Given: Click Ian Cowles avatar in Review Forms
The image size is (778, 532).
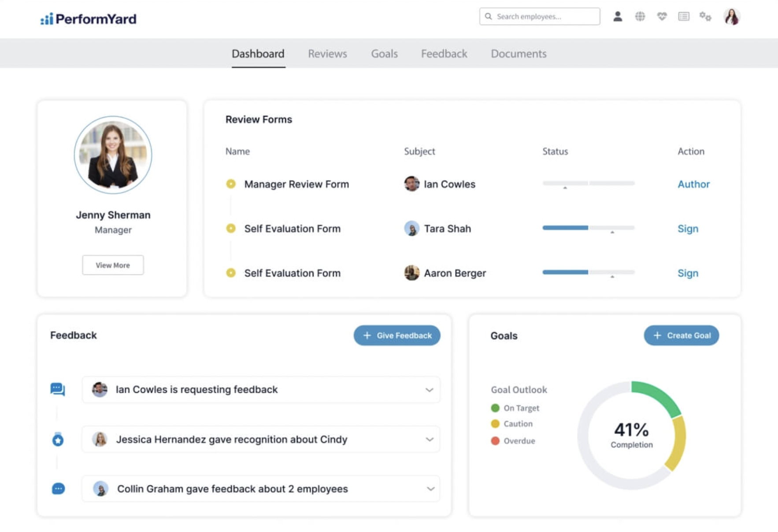Looking at the screenshot, I should pos(411,184).
